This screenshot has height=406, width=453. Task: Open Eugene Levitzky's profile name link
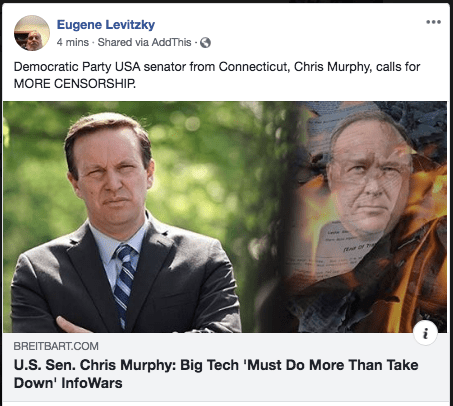click(x=106, y=25)
